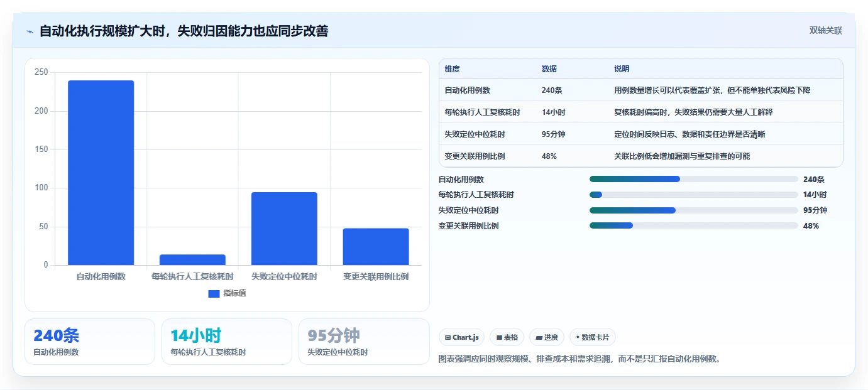Click the 150 y-axis tick label
Image resolution: width=868 pixels, height=390 pixels.
pyautogui.click(x=41, y=149)
